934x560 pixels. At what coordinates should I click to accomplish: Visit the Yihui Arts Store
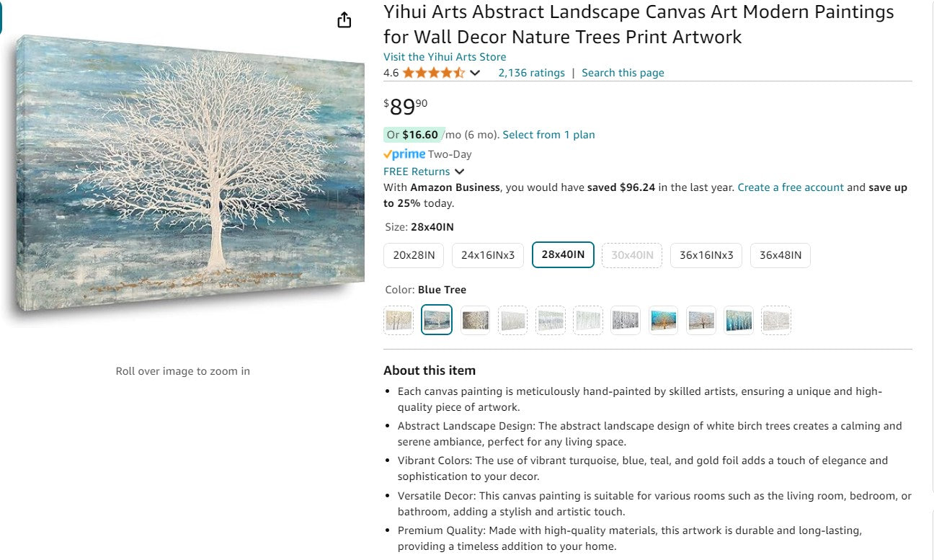445,57
